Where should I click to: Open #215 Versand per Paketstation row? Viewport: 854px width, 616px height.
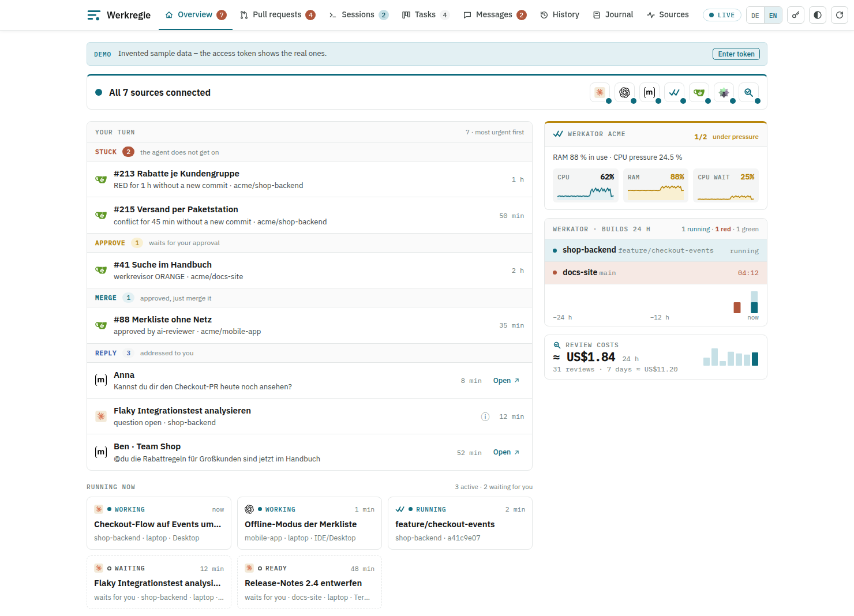(x=309, y=215)
